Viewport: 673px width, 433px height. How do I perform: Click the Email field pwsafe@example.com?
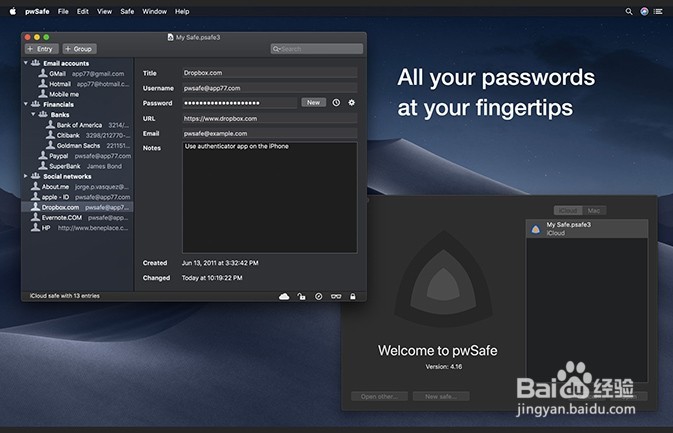click(x=270, y=133)
